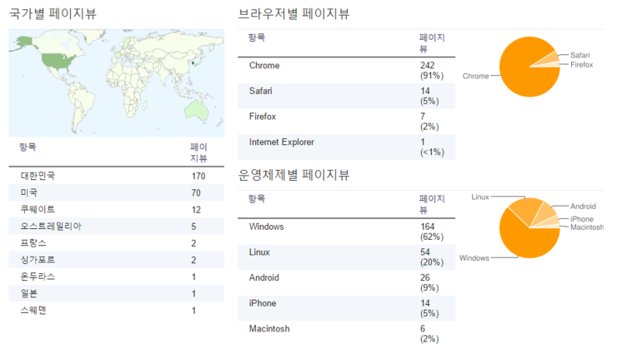Select the 싱가포르 country row
Screen dimensions: 617x364
[117, 260]
